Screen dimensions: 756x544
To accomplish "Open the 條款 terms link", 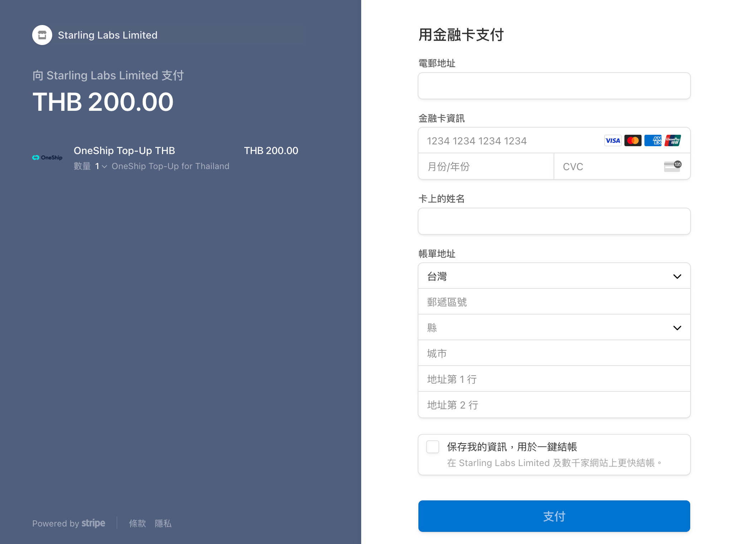I will click(x=137, y=523).
